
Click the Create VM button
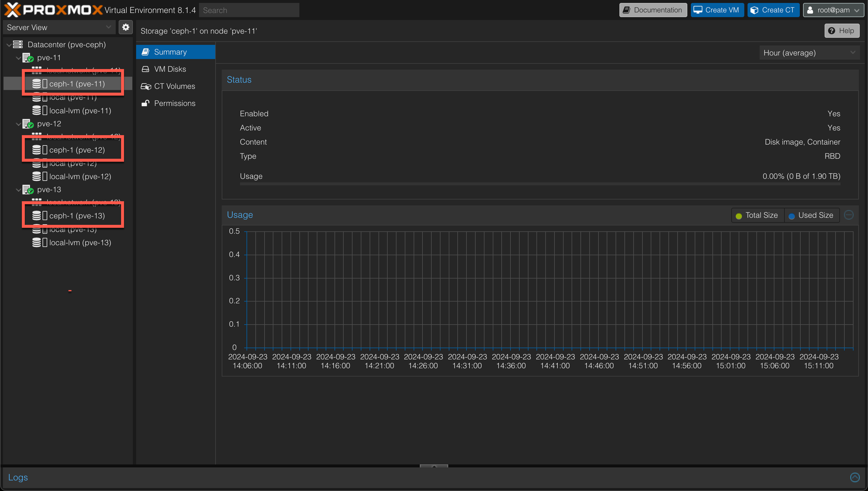[x=717, y=10]
